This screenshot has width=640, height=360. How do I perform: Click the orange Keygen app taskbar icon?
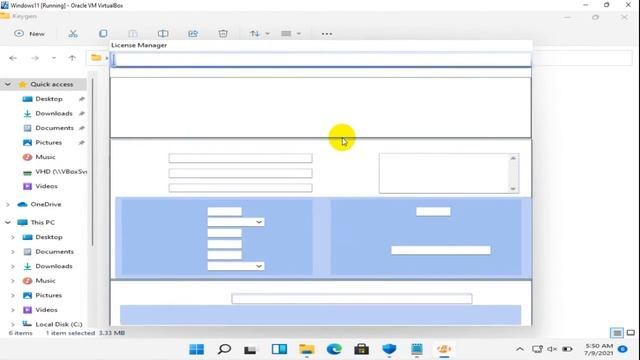point(444,349)
